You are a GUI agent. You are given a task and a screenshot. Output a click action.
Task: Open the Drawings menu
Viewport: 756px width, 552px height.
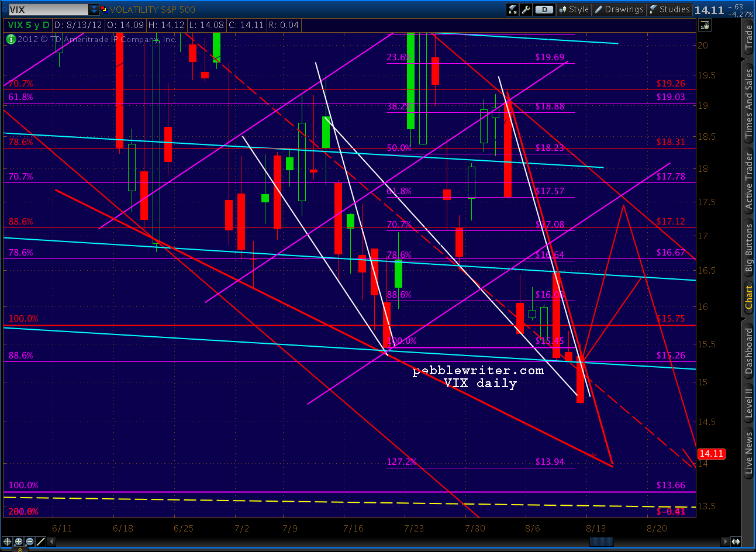point(619,9)
